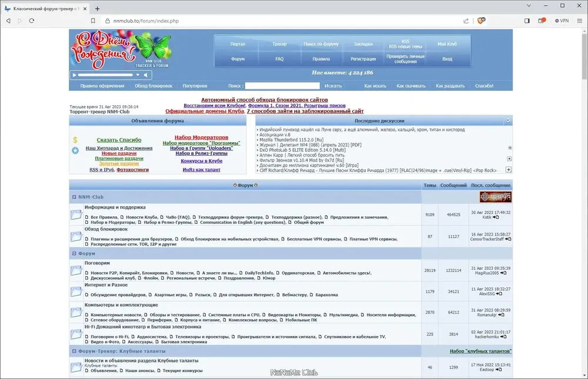The image size is (588, 379).
Task: Go back with the browser back arrow
Action: (8, 21)
